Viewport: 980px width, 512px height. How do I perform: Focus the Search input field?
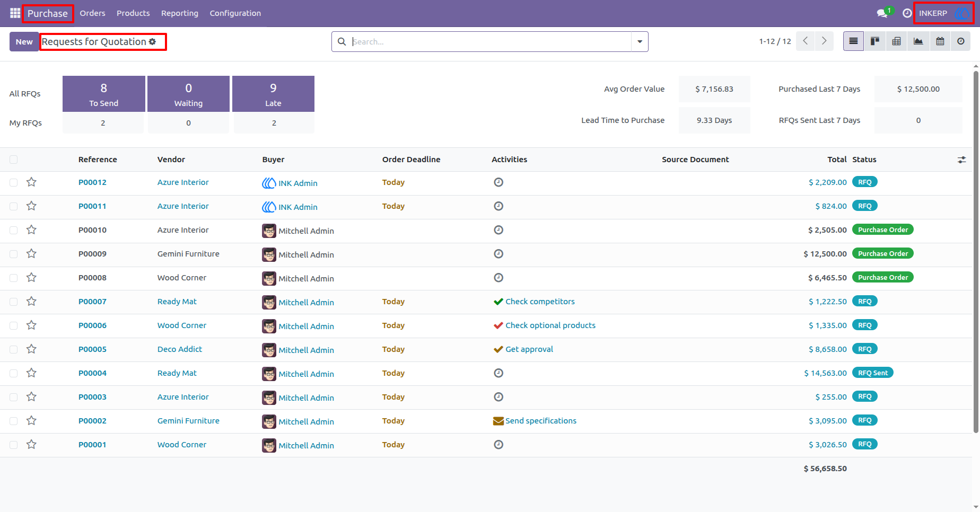click(x=491, y=41)
